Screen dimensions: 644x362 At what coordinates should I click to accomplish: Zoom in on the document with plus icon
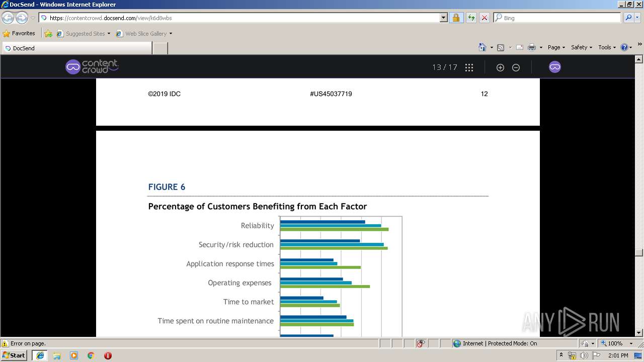tap(500, 67)
